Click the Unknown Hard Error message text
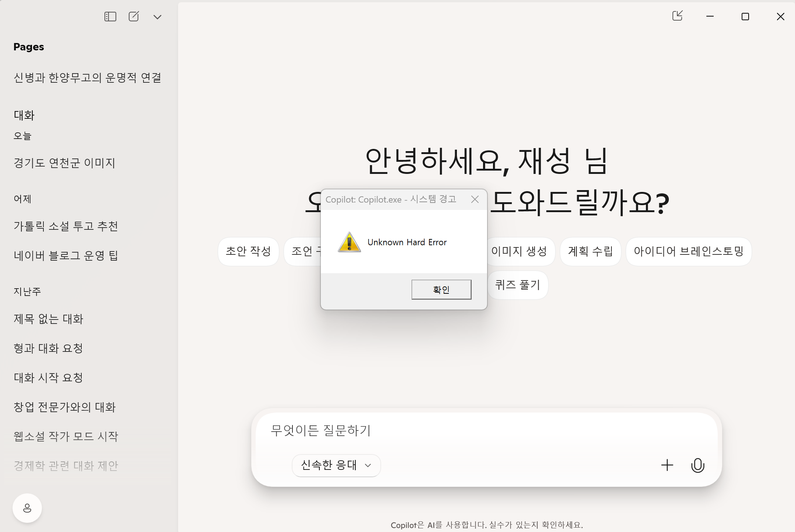The height and width of the screenshot is (532, 795). 407,242
